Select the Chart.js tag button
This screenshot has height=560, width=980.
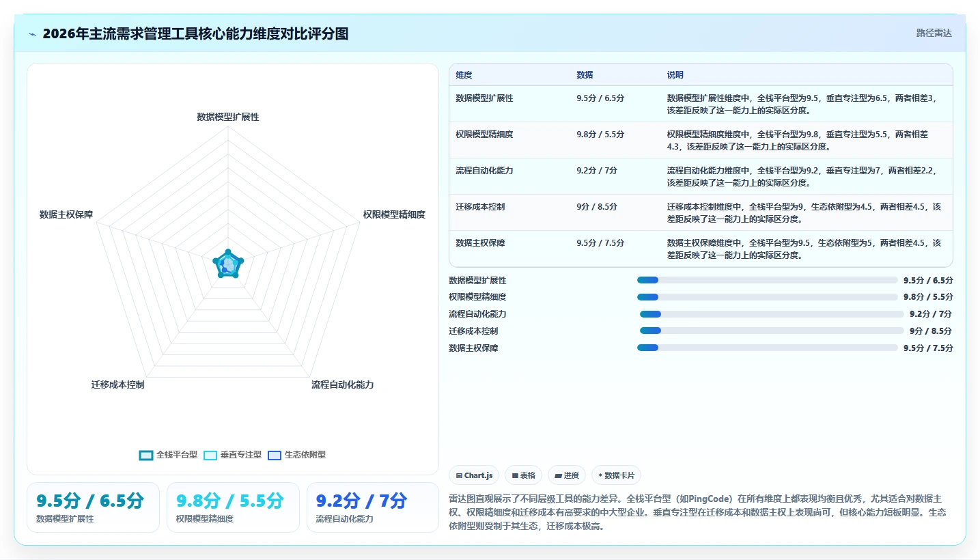(474, 475)
